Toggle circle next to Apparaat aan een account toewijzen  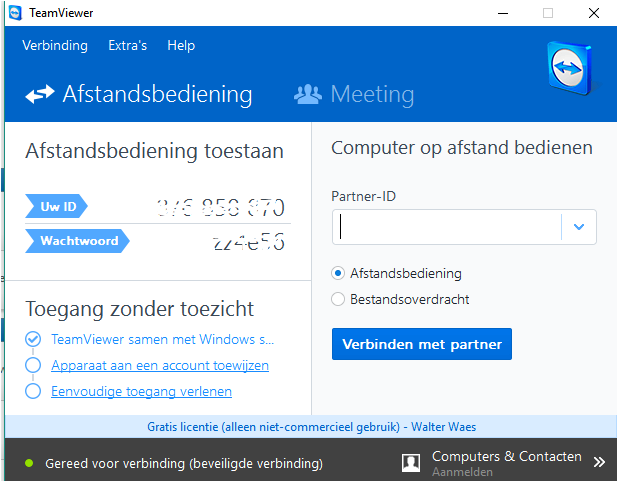33,365
